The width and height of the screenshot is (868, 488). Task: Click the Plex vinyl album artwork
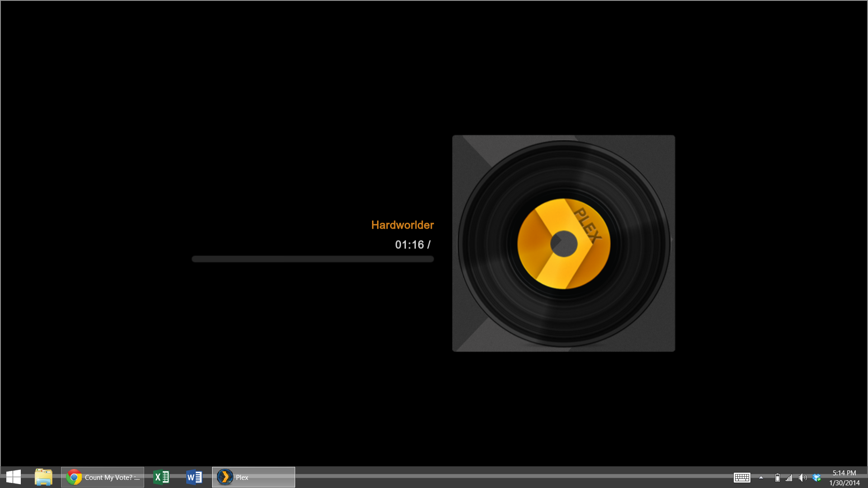point(564,243)
